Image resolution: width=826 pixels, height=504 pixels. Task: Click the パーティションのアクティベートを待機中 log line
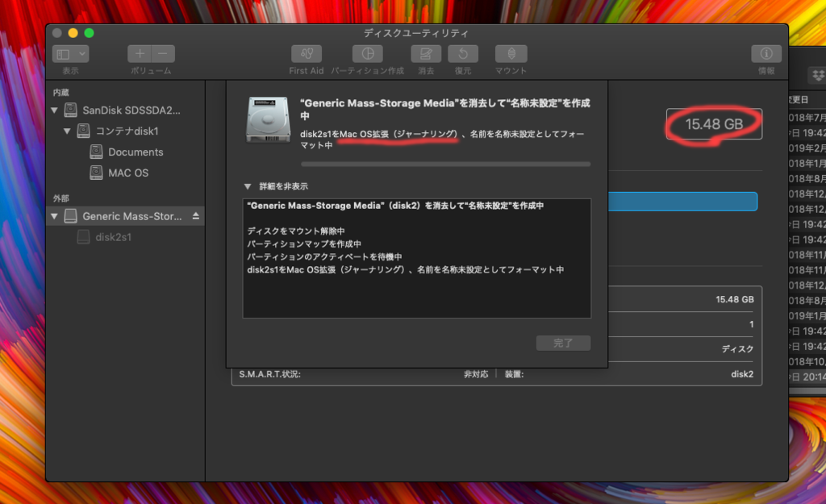pos(324,256)
